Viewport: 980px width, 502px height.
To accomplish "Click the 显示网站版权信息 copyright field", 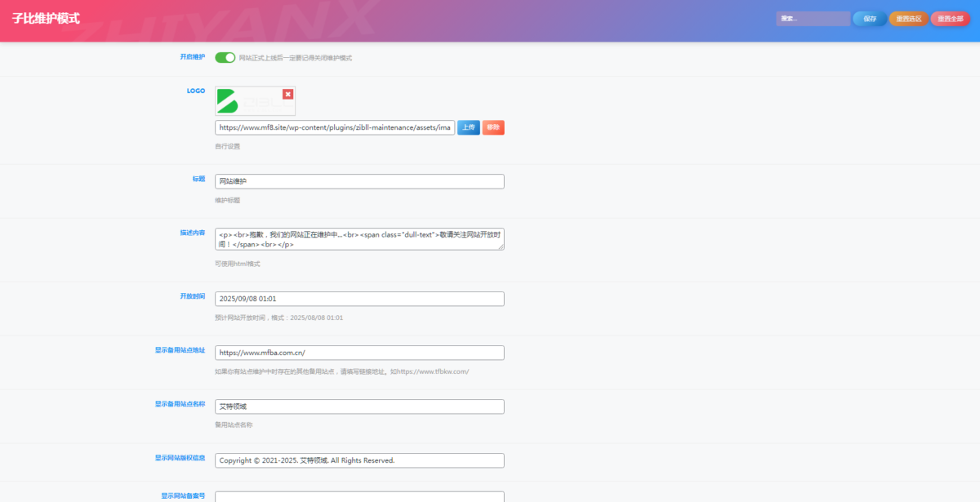I will [x=359, y=460].
